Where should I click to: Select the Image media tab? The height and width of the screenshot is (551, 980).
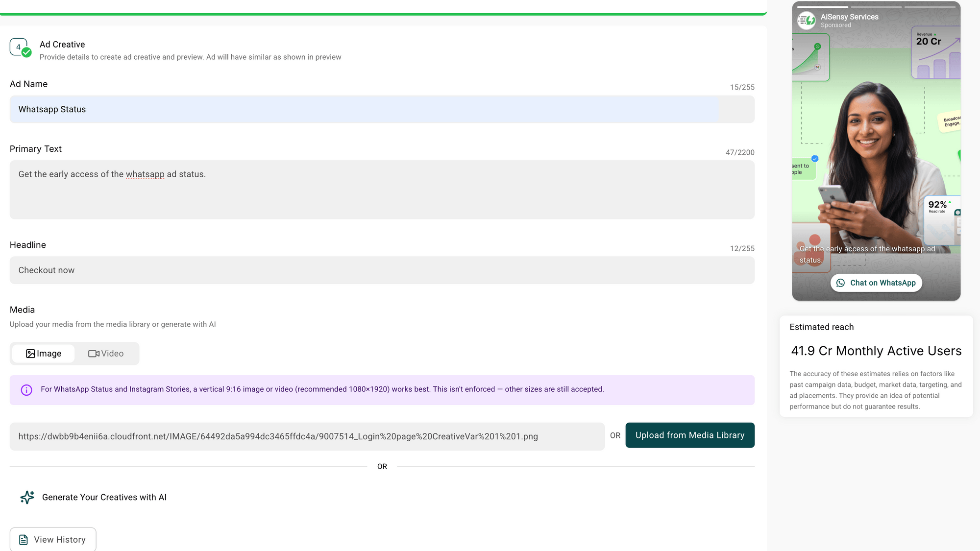44,354
